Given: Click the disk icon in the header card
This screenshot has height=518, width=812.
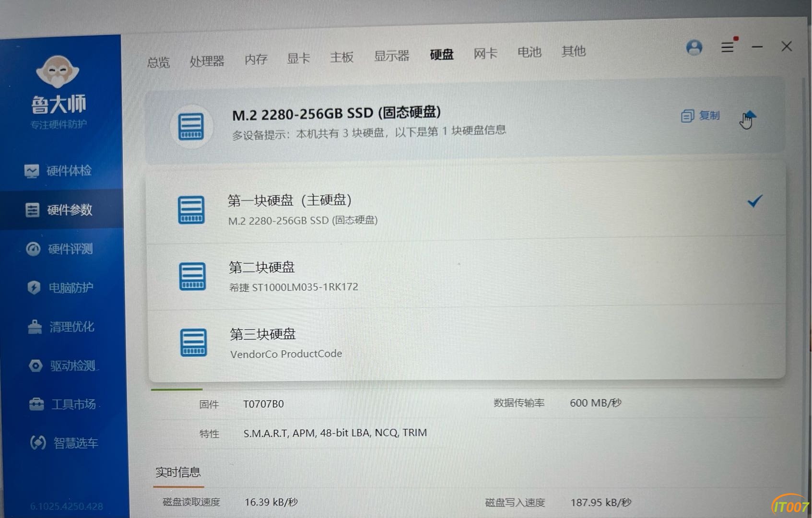Looking at the screenshot, I should [191, 127].
